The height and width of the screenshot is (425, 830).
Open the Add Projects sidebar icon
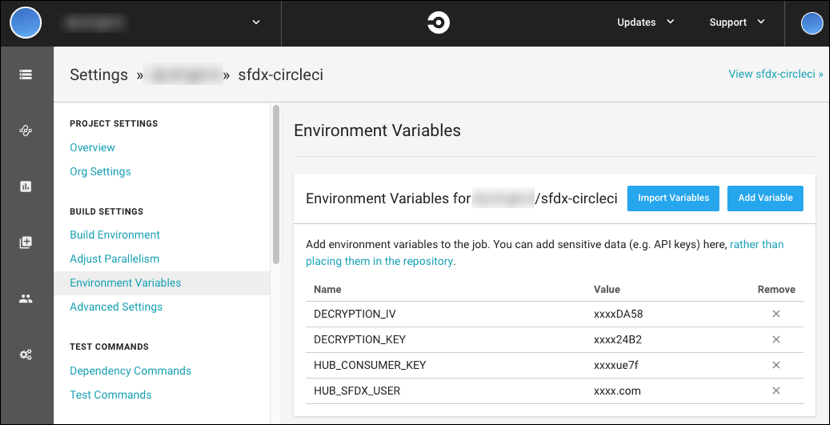point(25,242)
